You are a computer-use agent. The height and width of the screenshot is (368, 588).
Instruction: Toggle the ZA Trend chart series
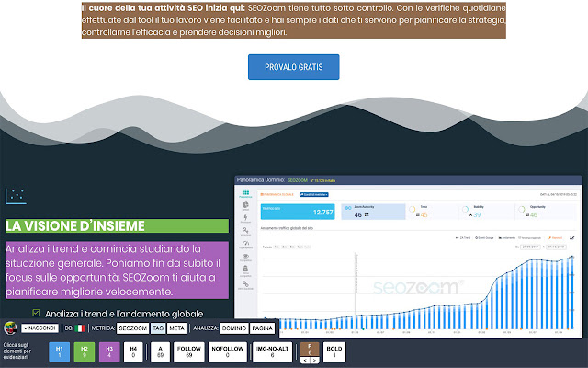click(x=463, y=238)
